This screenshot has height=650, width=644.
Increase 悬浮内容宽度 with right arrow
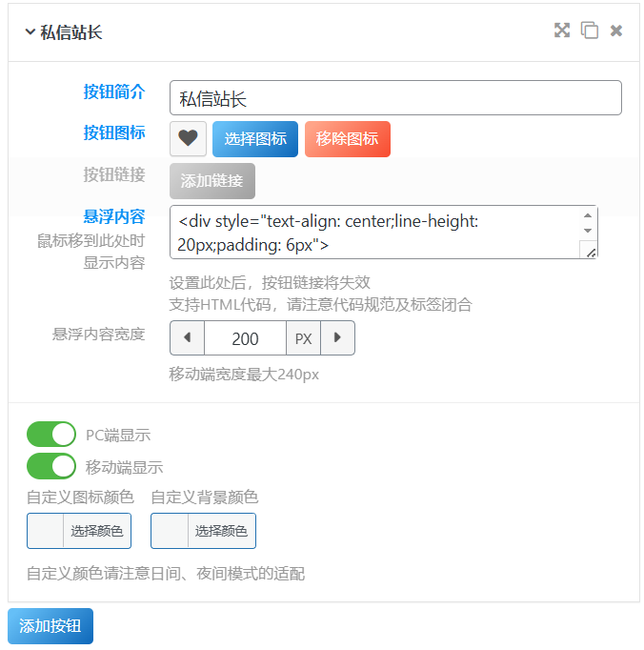(337, 337)
